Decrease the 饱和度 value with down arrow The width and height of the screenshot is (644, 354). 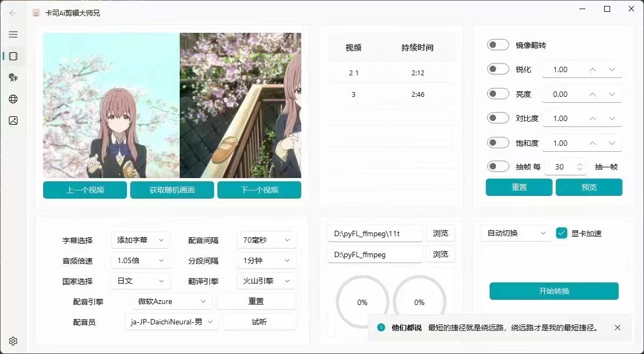click(x=612, y=143)
